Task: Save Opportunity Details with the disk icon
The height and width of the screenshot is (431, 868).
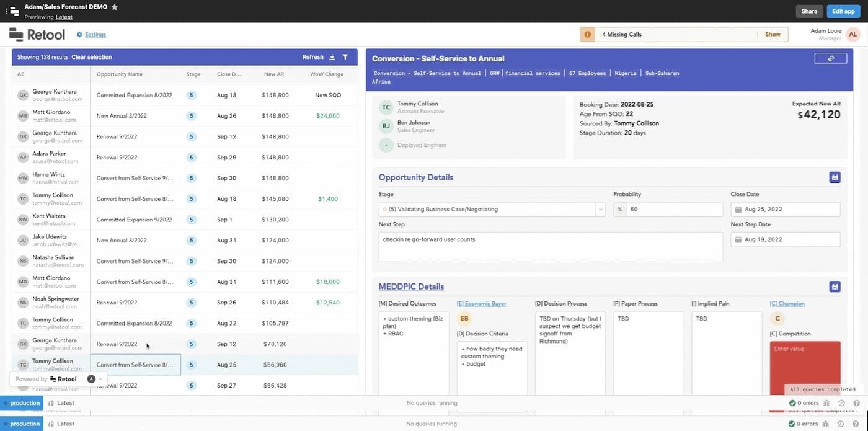Action: coord(835,177)
